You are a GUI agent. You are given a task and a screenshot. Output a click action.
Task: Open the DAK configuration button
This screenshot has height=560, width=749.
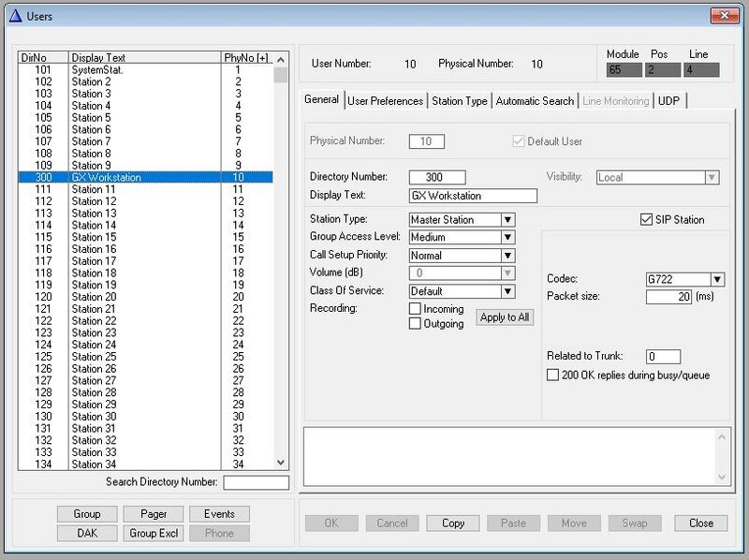click(x=87, y=533)
